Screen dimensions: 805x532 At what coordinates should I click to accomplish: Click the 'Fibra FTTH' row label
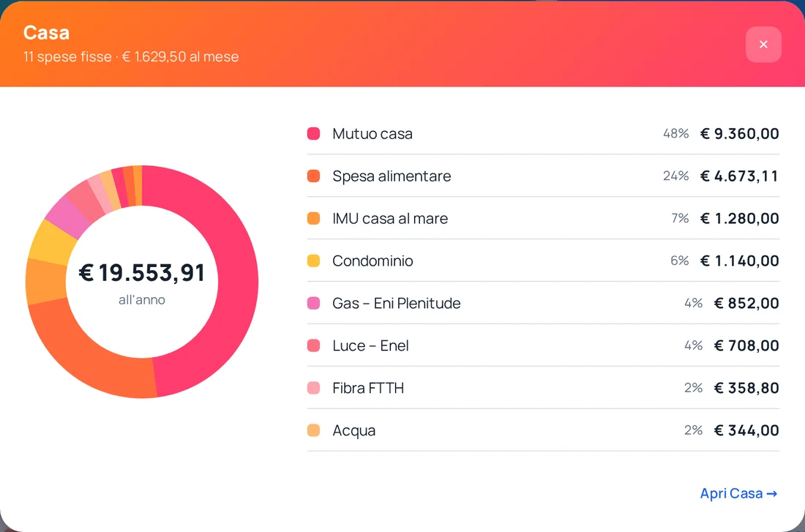[x=368, y=388]
